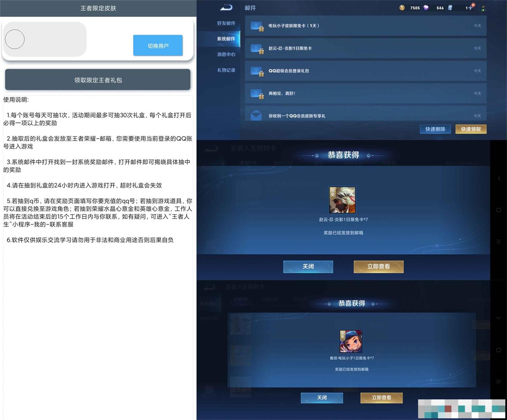Open mail 再相见，真好!

(x=366, y=93)
